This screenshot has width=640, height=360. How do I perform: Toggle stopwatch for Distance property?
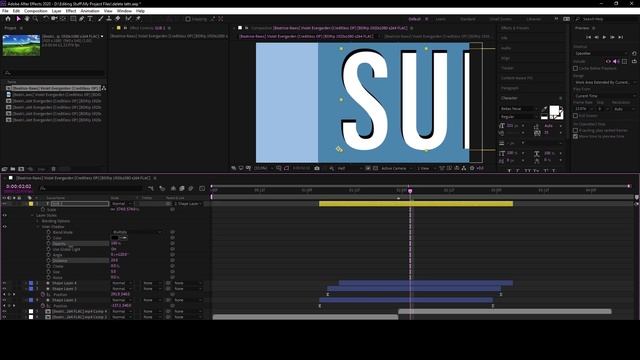click(x=49, y=260)
